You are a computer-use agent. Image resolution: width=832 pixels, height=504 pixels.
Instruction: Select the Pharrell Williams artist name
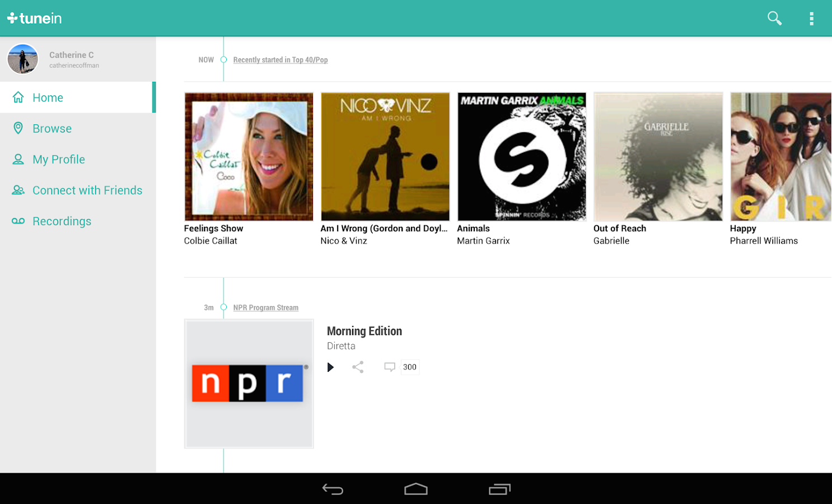tap(764, 241)
